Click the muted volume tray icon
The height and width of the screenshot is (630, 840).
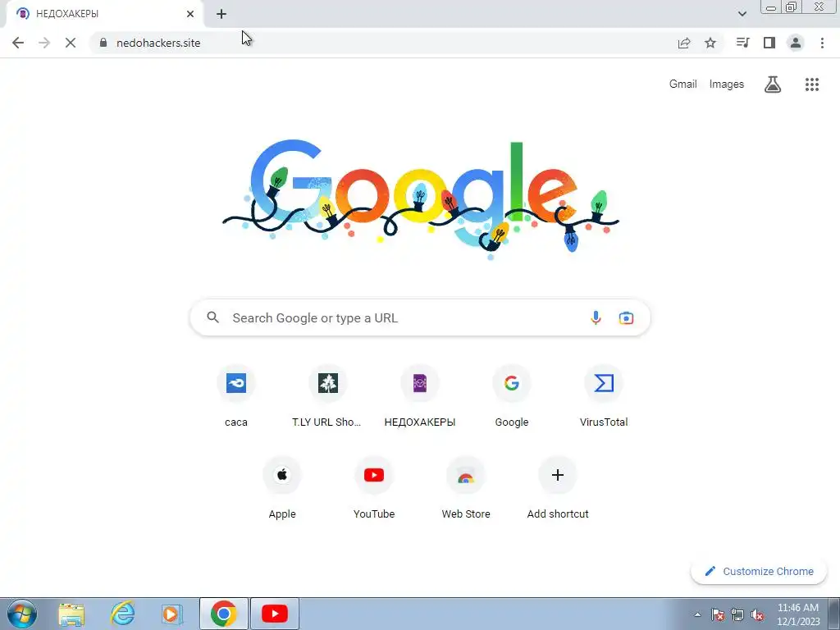coord(757,614)
